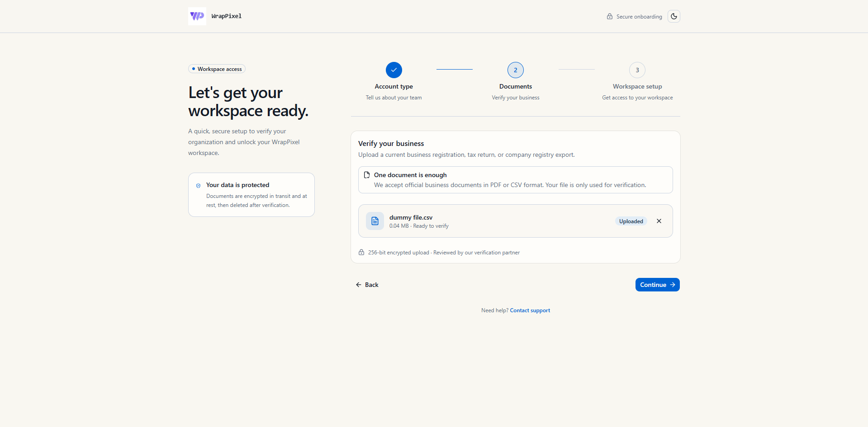868x427 pixels.
Task: Click the dummy file.csv document icon
Action: pos(375,221)
